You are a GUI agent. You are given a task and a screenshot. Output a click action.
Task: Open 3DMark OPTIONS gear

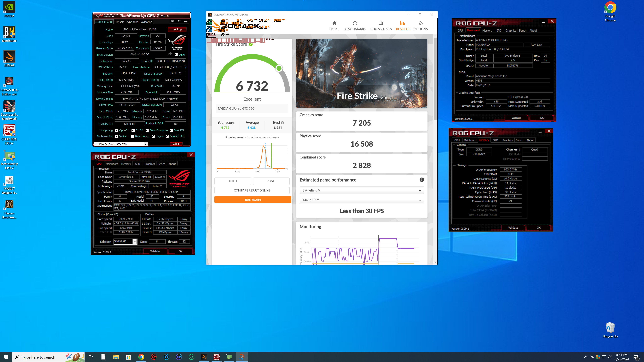coord(421,26)
